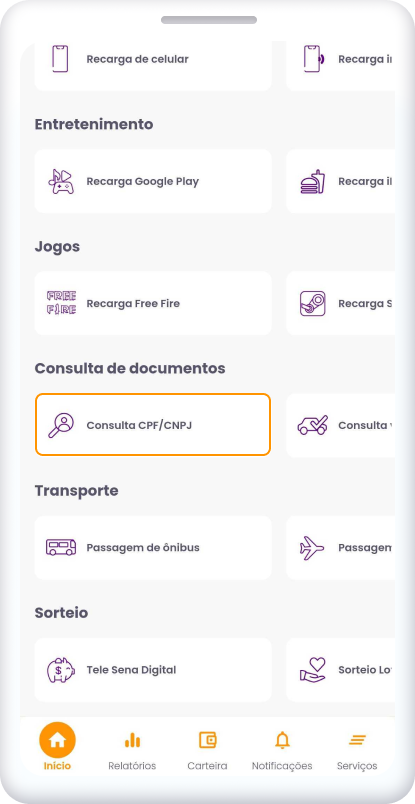The width and height of the screenshot is (415, 804).
Task: Tap the bus ticket icon
Action: [x=61, y=547]
